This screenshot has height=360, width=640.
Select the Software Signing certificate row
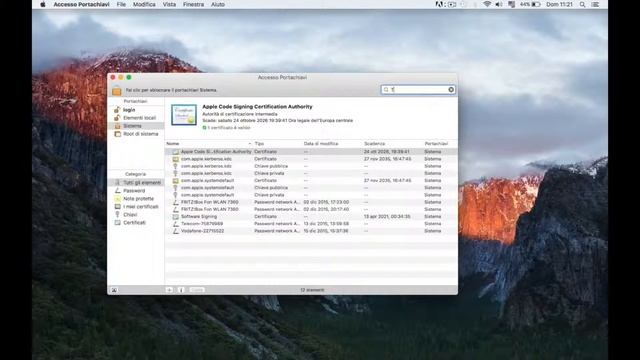(x=311, y=217)
